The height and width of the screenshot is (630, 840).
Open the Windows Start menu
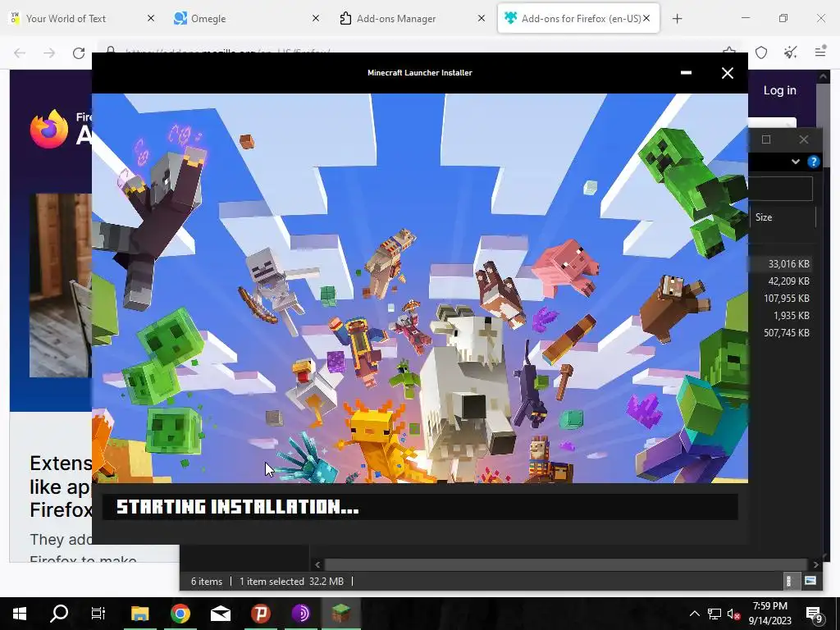(20, 614)
